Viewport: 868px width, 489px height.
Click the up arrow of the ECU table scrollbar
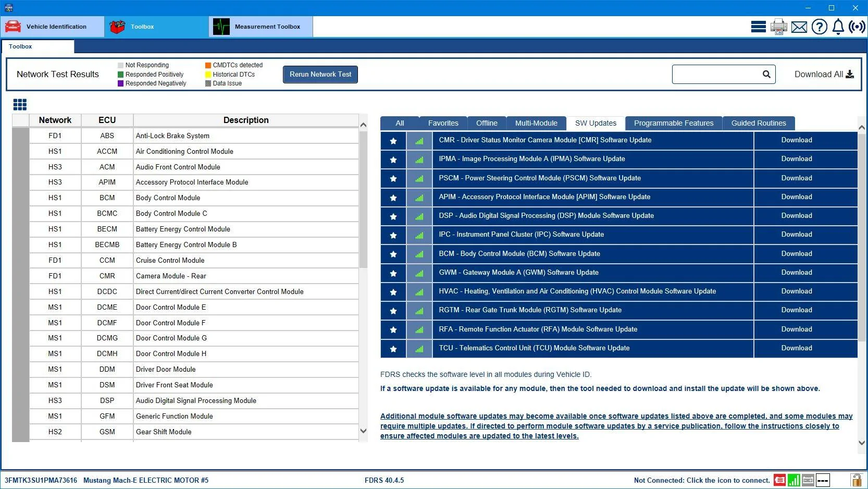pyautogui.click(x=363, y=125)
